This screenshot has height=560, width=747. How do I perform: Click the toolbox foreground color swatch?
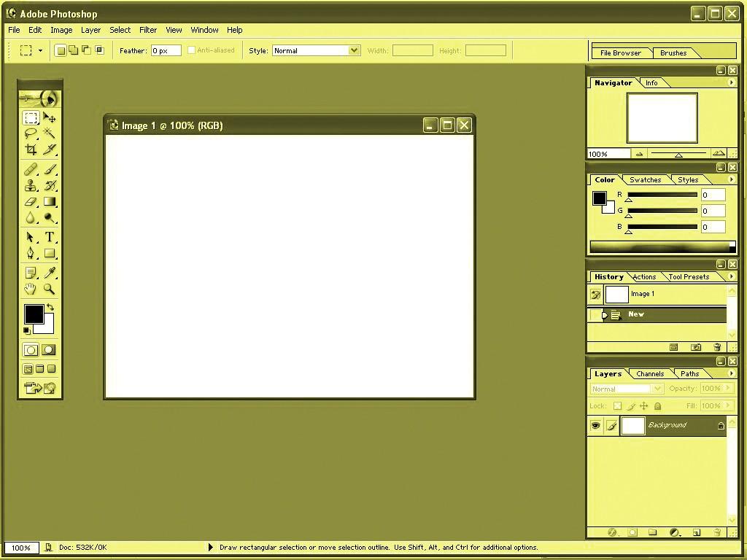pyautogui.click(x=34, y=314)
